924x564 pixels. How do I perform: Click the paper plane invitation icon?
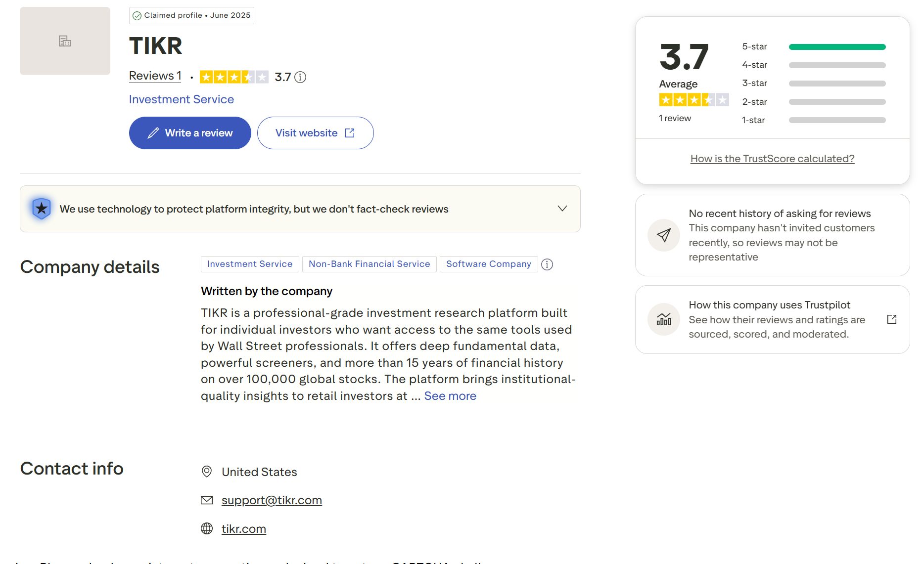[664, 235]
